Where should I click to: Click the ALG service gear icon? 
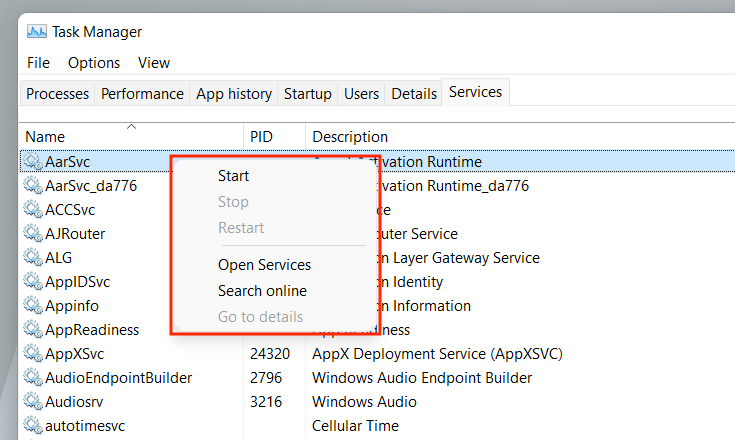click(x=34, y=258)
